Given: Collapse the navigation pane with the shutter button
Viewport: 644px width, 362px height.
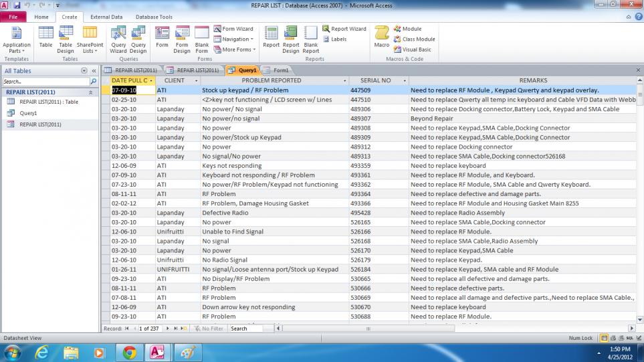Looking at the screenshot, I should coord(94,71).
